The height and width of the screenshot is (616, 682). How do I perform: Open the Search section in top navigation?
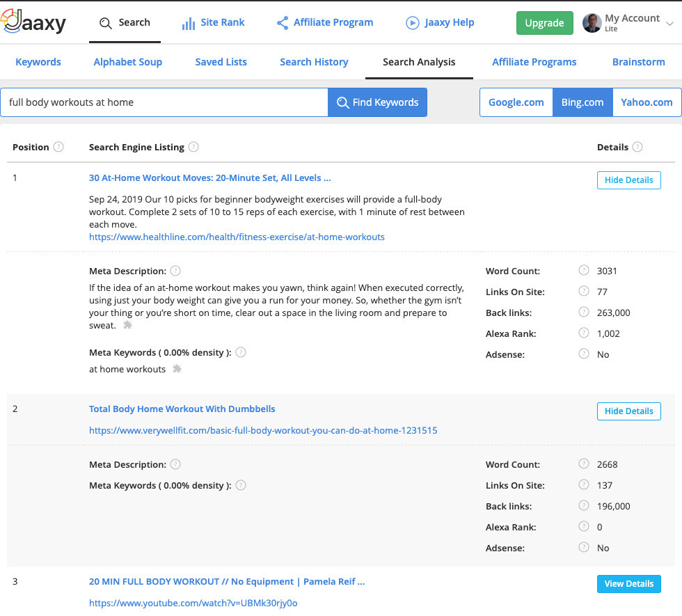[125, 22]
